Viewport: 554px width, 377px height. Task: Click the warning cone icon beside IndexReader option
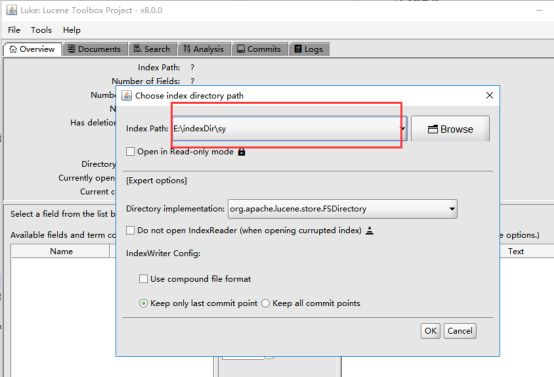point(370,231)
